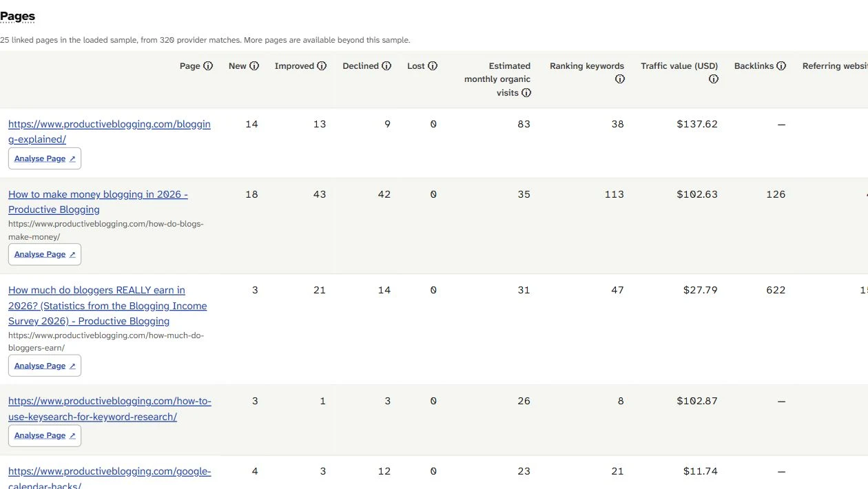
Task: Click the 113 ranking keywords cell
Action: [x=614, y=194]
